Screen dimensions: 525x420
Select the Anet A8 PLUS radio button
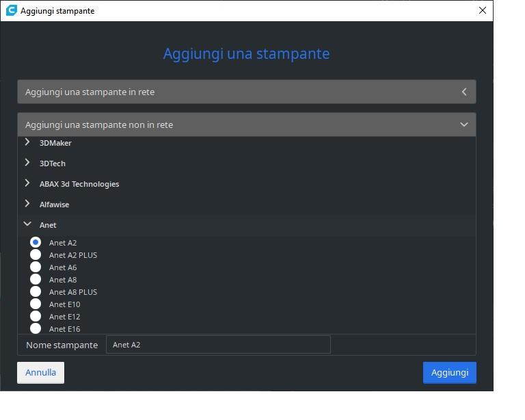coord(36,291)
